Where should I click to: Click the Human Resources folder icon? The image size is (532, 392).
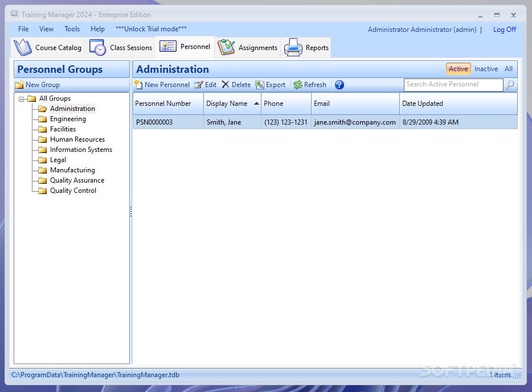pyautogui.click(x=43, y=139)
